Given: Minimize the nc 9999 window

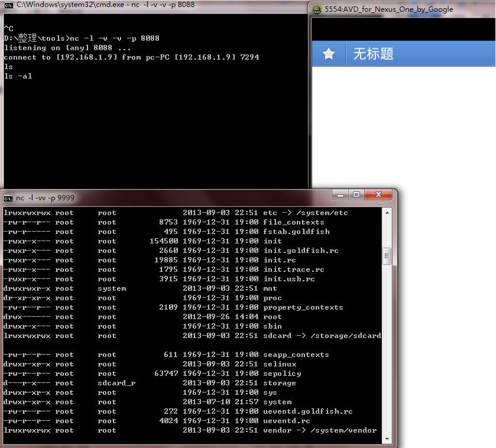Looking at the screenshot, I should 341,195.
